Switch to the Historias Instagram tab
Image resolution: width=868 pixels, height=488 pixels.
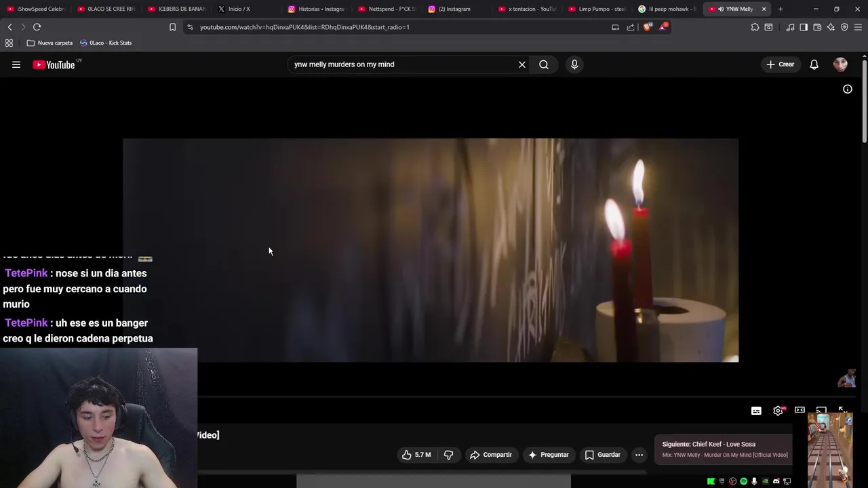tap(317, 9)
